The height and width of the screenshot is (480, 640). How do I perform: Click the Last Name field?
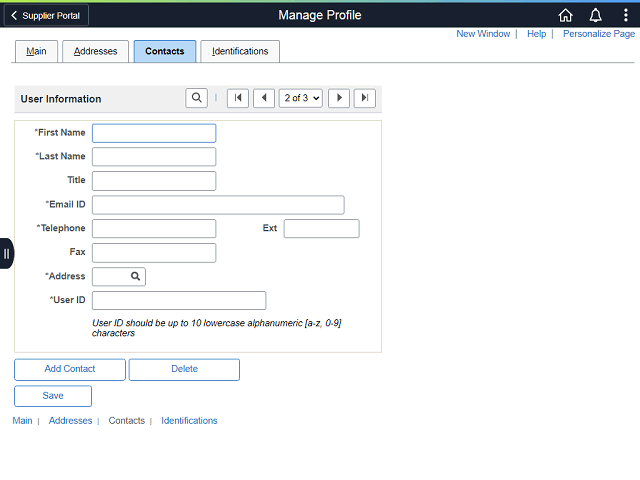(154, 157)
